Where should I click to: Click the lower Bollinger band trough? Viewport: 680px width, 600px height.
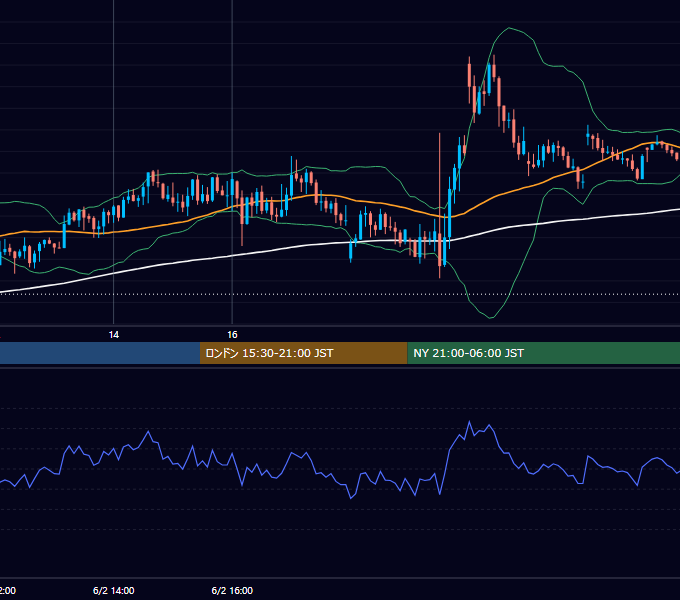point(490,318)
